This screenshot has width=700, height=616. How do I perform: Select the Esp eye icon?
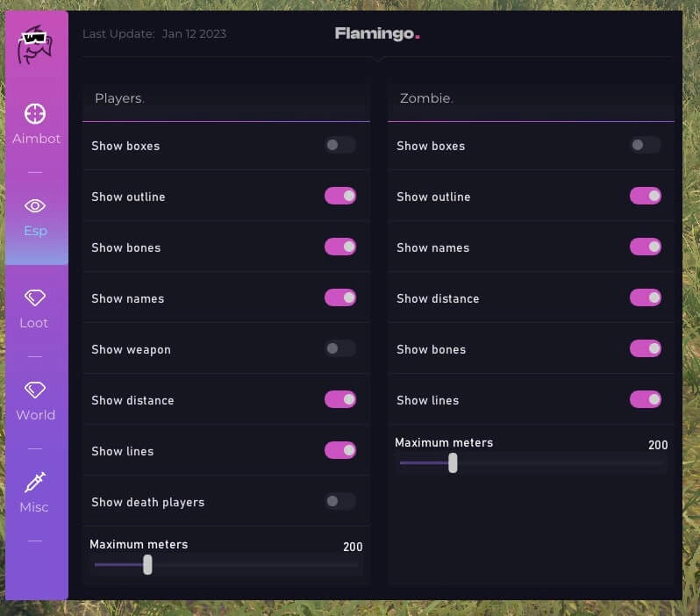[35, 206]
